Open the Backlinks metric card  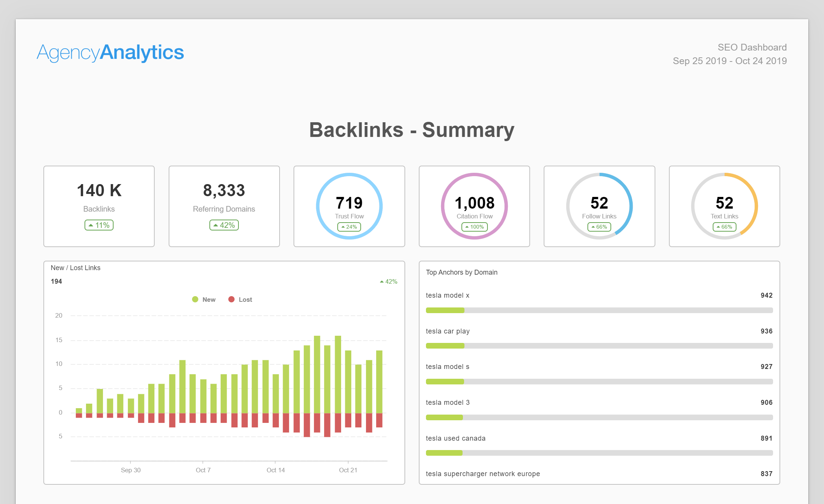tap(99, 207)
